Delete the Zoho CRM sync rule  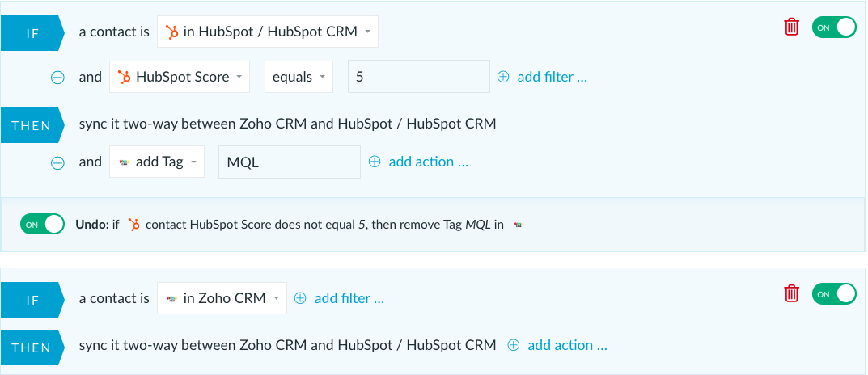(792, 293)
